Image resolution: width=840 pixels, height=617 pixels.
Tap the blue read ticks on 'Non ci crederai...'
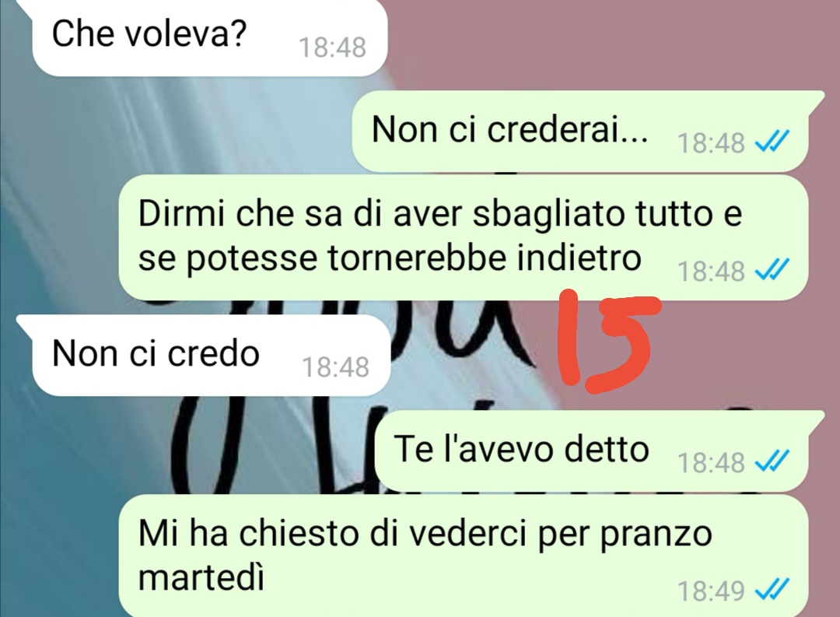[772, 142]
